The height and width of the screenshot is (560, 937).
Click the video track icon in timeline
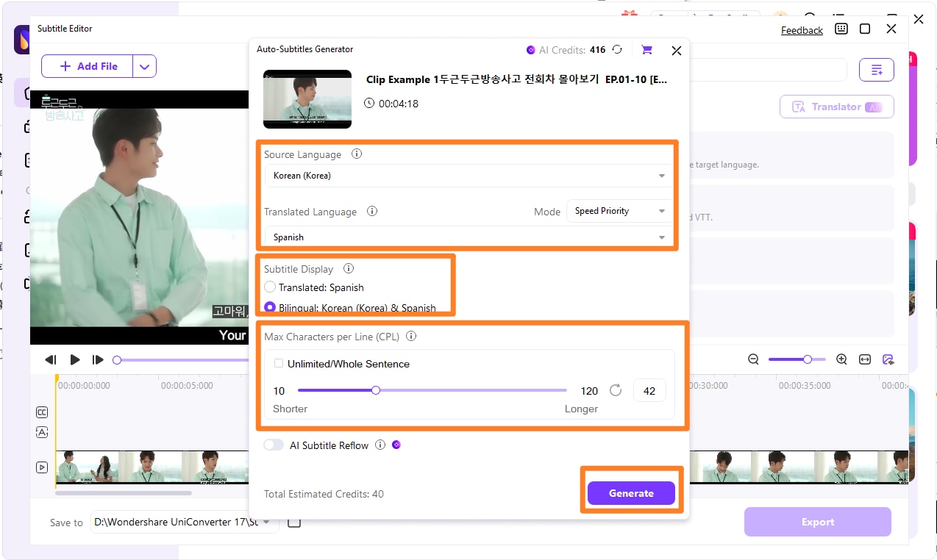point(42,467)
